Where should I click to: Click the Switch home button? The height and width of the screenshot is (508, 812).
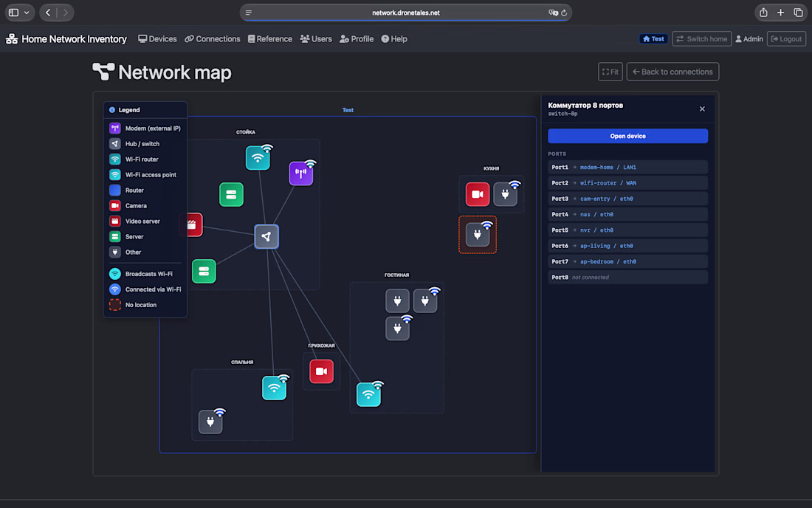point(702,39)
